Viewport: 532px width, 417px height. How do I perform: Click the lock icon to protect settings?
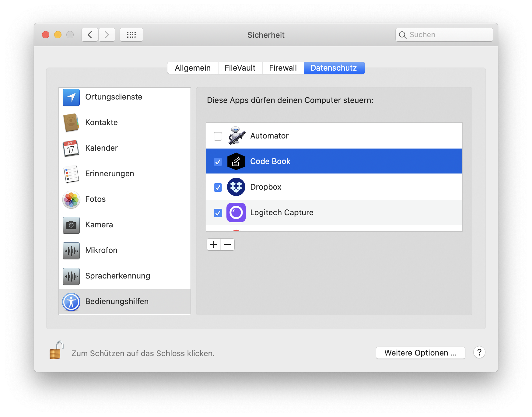pos(56,351)
